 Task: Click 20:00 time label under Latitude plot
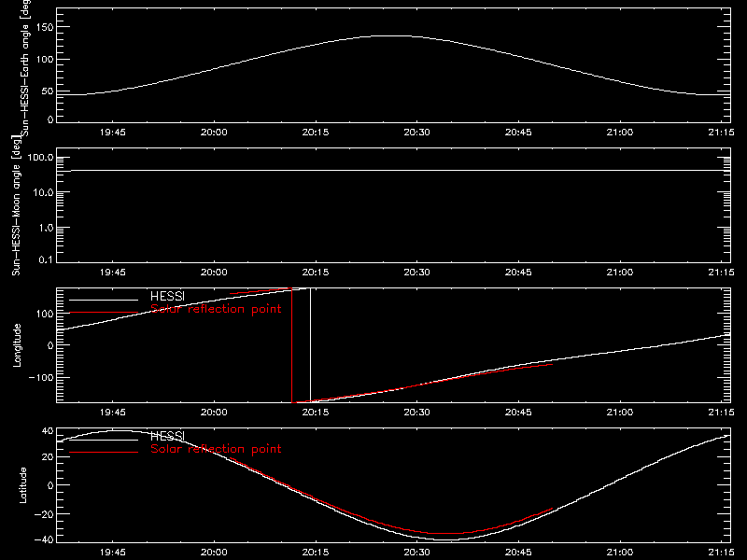pyautogui.click(x=214, y=553)
